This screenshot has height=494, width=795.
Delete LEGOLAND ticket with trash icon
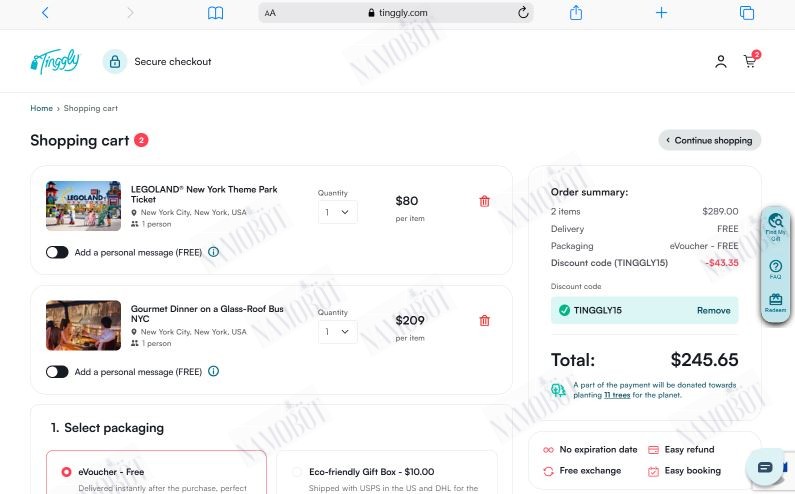tap(485, 201)
